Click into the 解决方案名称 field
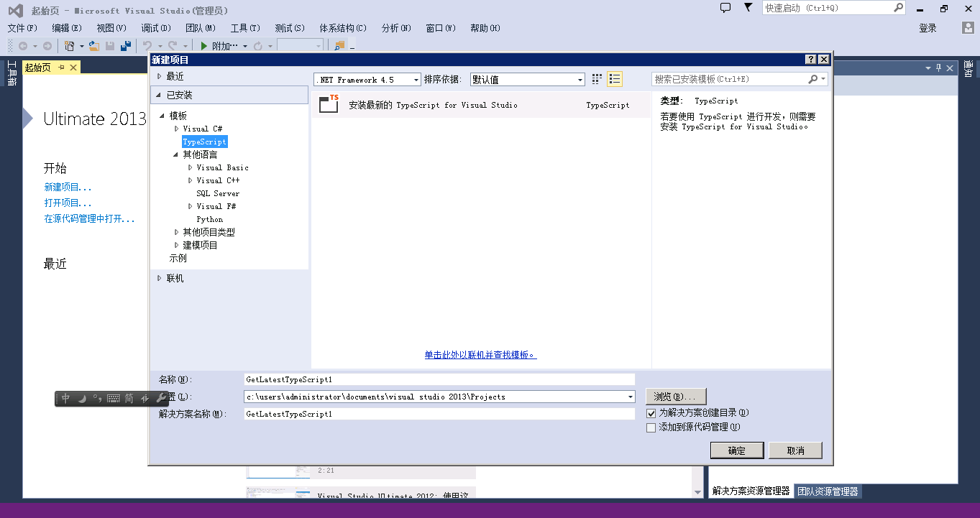 [439, 414]
